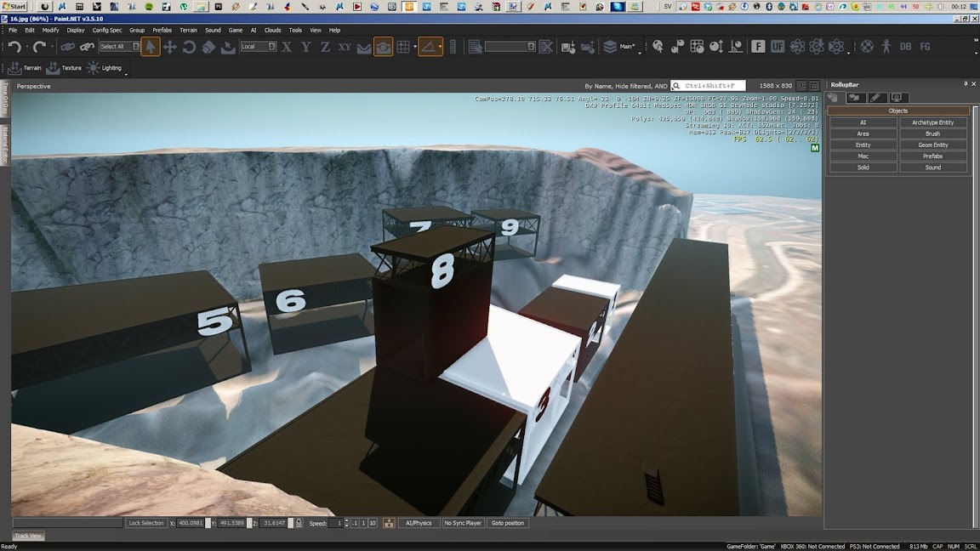Click the delete selection set icon

coord(545,47)
